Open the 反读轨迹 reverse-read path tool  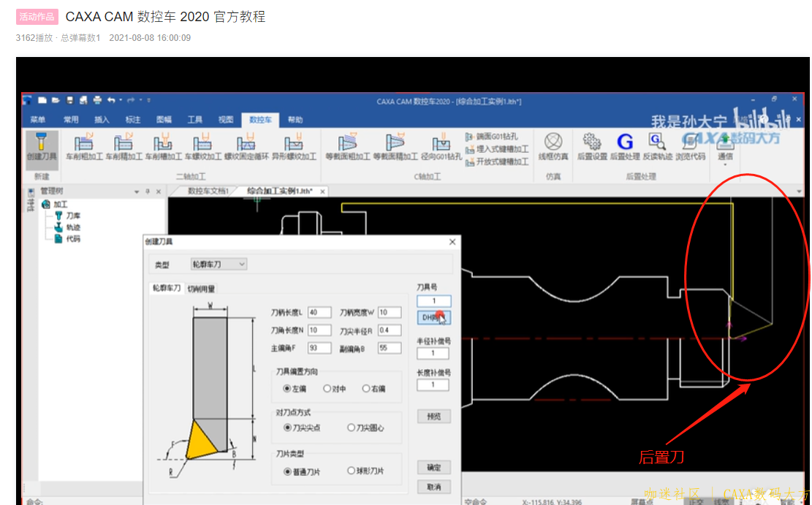(x=658, y=147)
